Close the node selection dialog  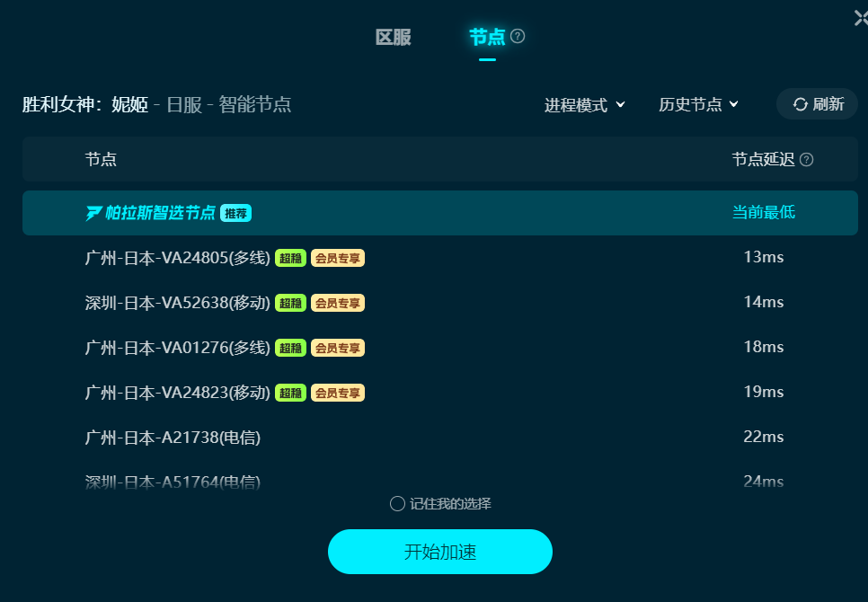[x=861, y=18]
